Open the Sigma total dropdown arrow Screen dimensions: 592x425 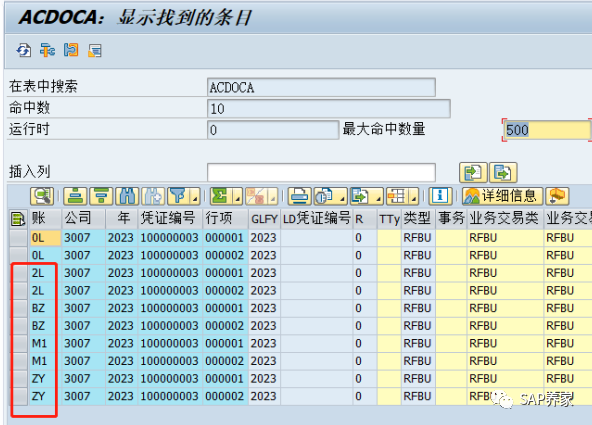(237, 197)
